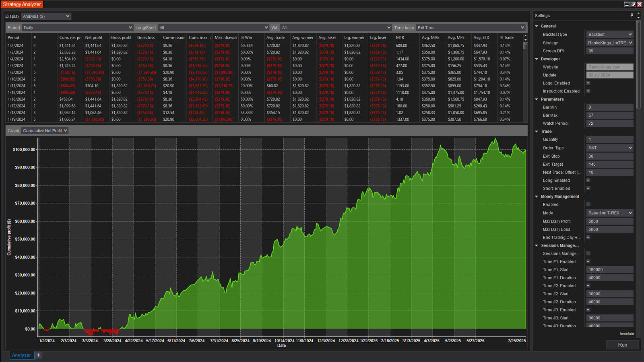Open the Period dropdown set to Daily
The image size is (644, 362).
[77, 28]
